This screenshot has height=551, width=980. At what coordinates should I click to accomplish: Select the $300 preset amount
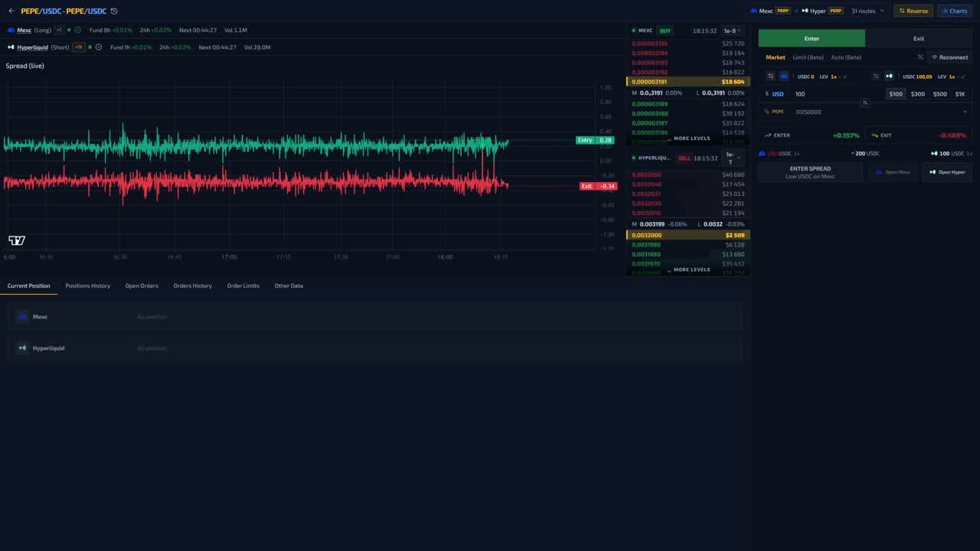coord(917,94)
